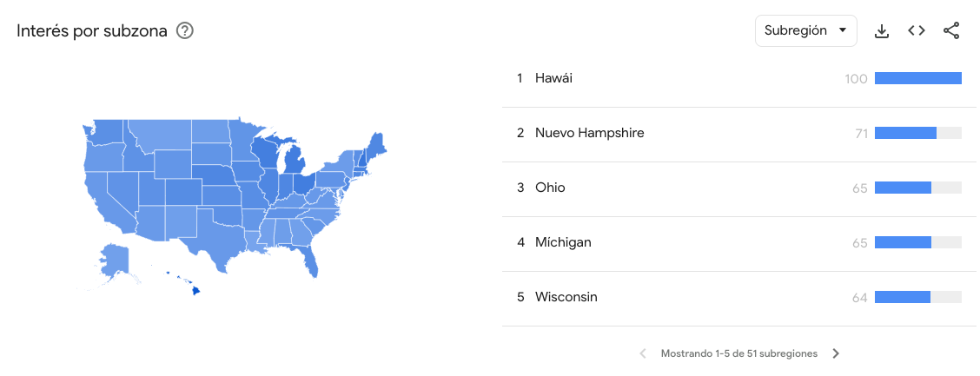Select Hawái in the ranking list
Screen dimensions: 980x376
553,79
